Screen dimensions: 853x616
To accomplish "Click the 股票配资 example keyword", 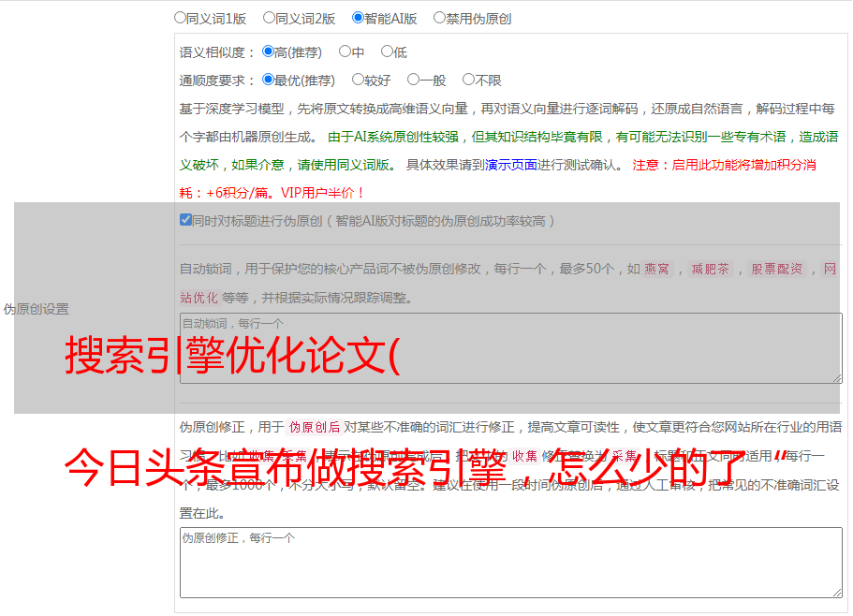I will tap(776, 269).
